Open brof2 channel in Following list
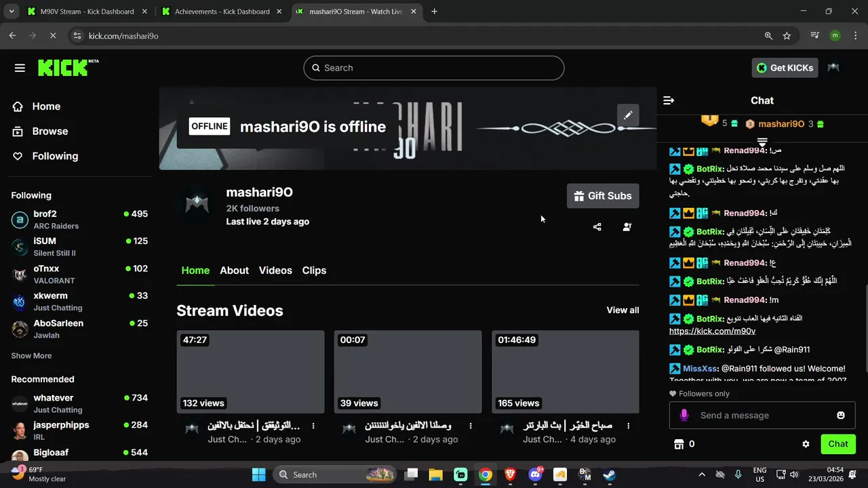 (x=79, y=220)
